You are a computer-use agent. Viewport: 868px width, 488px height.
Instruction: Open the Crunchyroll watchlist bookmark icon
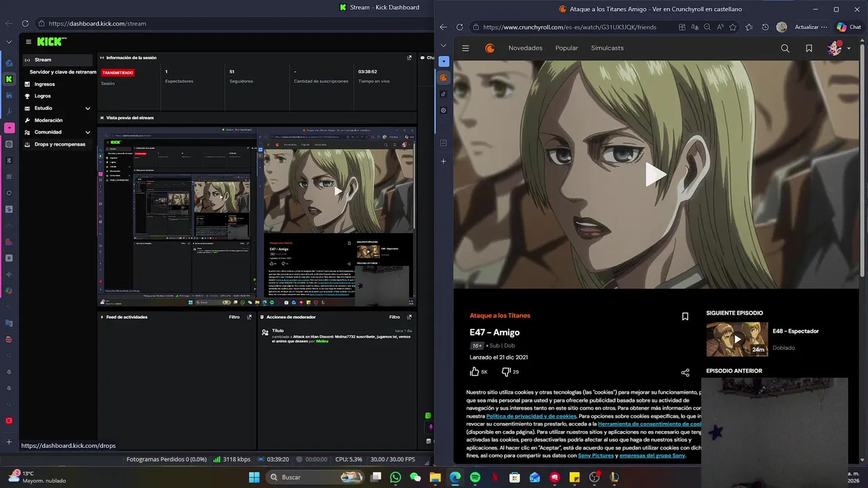click(x=809, y=48)
